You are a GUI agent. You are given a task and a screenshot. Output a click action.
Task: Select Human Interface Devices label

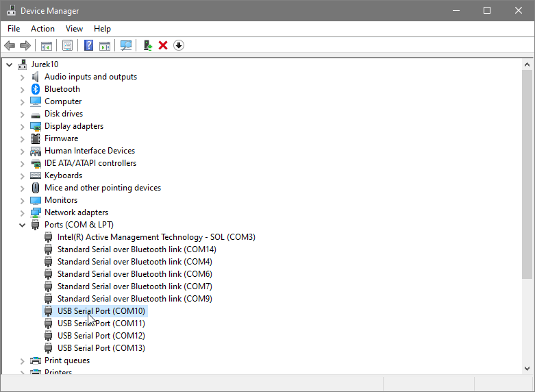click(x=90, y=151)
